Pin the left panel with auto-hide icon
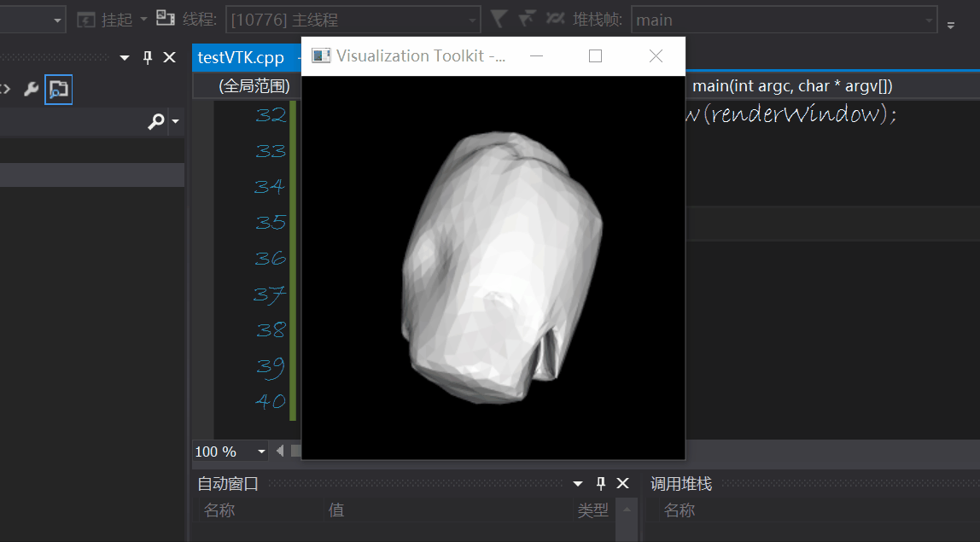The height and width of the screenshot is (542, 980). pos(148,57)
